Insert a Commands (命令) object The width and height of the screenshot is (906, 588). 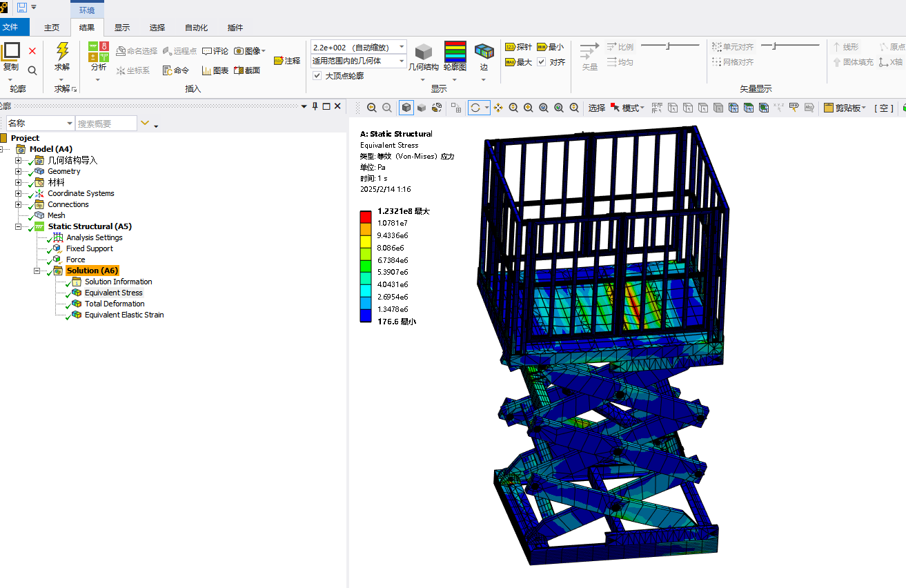pos(176,70)
